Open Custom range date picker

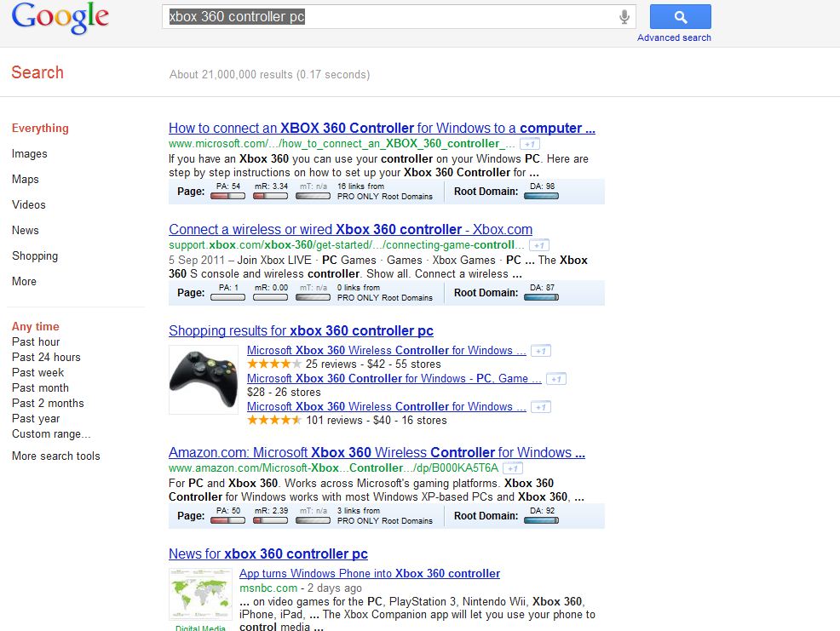tap(51, 434)
